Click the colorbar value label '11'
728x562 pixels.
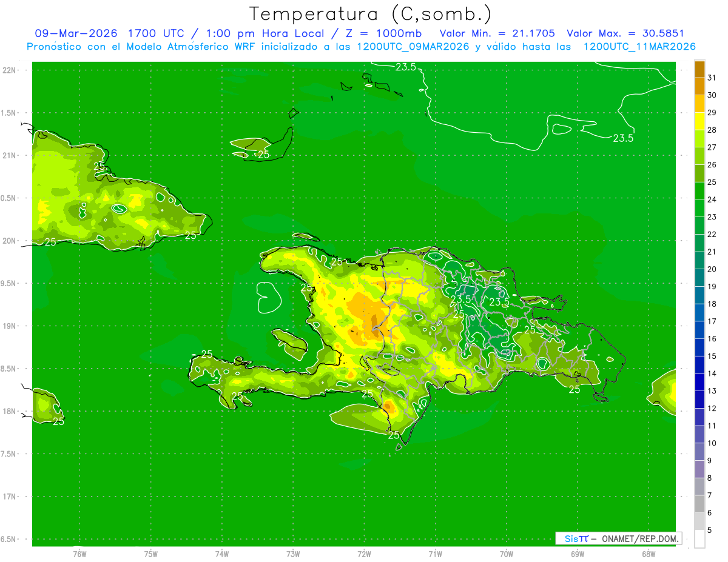(712, 426)
